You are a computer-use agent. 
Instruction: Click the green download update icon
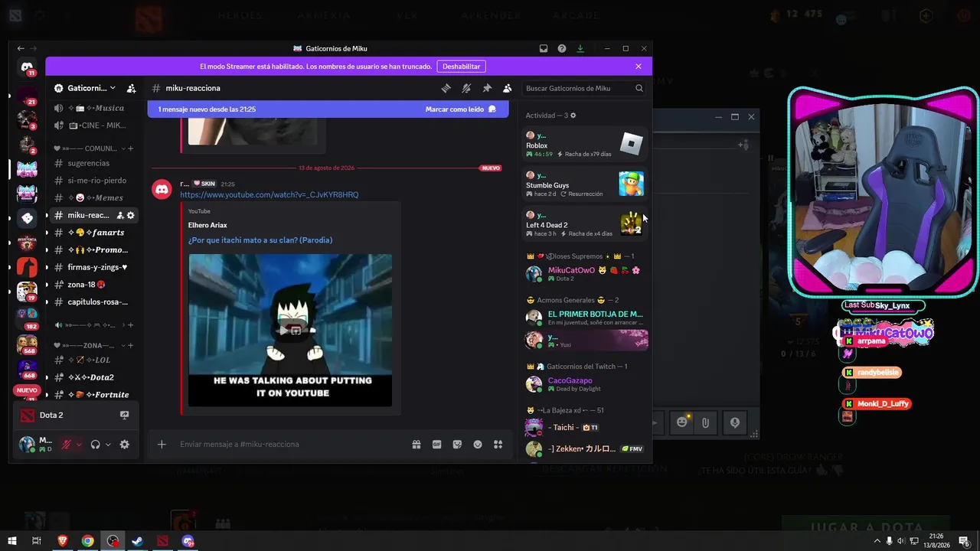[580, 48]
